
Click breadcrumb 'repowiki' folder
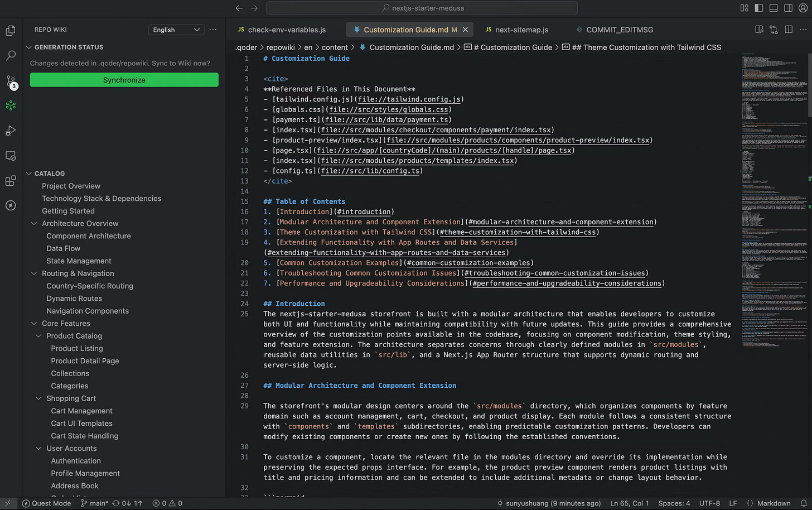[x=280, y=47]
